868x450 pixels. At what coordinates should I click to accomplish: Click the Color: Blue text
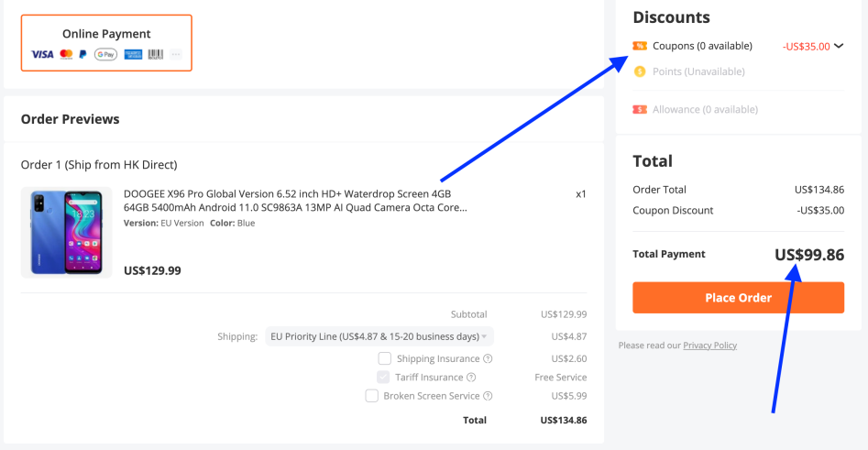pos(233,223)
